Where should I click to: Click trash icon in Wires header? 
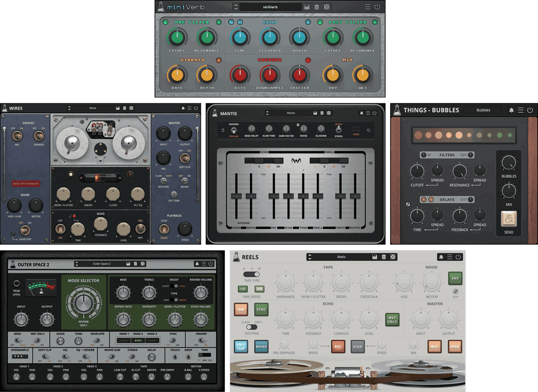124,108
